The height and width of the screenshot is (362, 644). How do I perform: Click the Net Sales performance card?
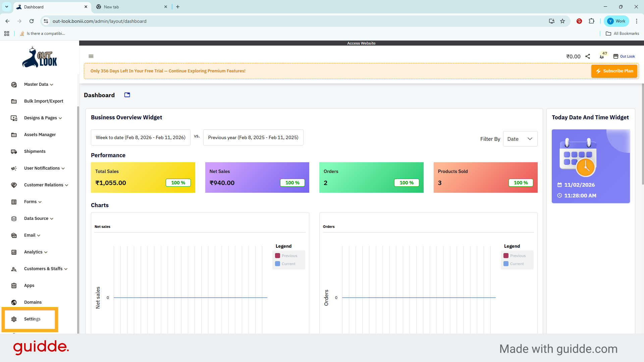[x=257, y=178]
